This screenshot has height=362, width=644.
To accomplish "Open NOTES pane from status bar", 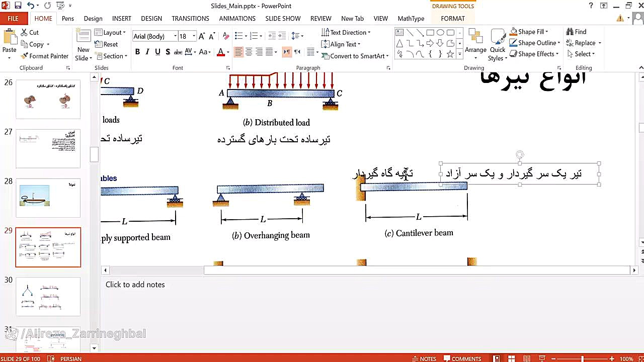I will [x=424, y=358].
